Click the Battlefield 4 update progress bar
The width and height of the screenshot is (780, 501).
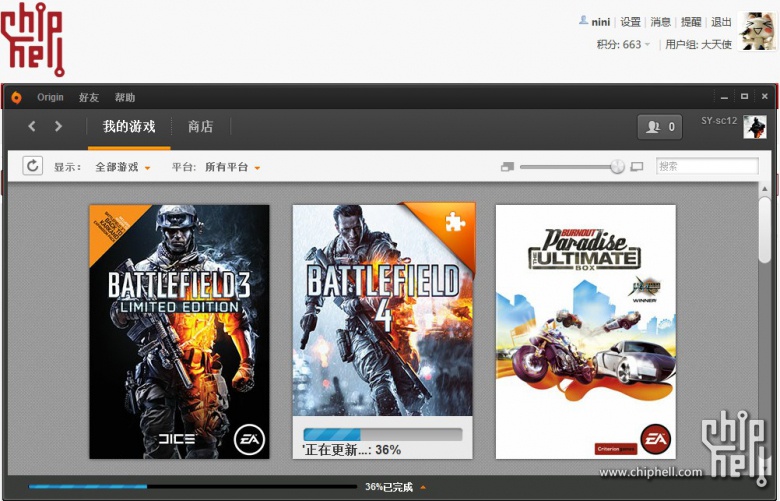(383, 434)
